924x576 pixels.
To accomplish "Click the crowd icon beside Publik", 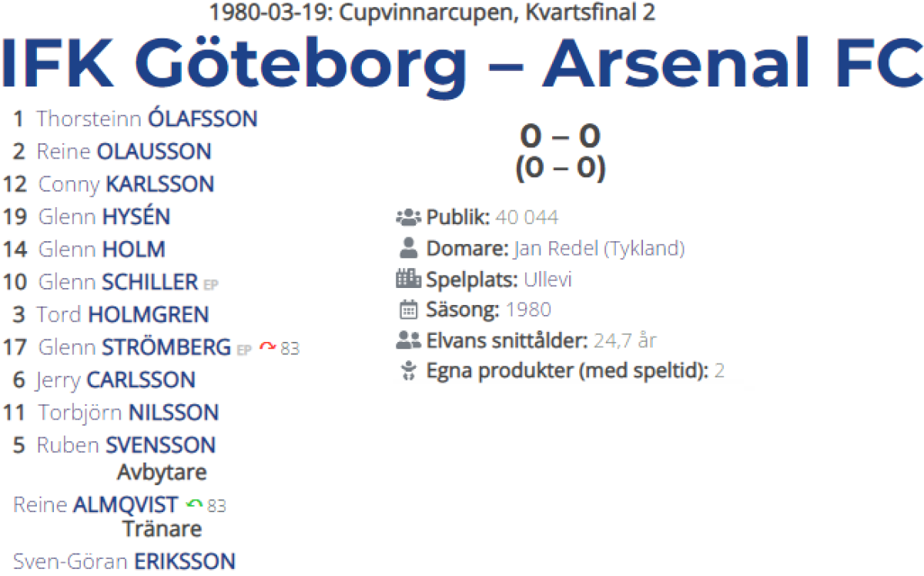I will (x=408, y=218).
